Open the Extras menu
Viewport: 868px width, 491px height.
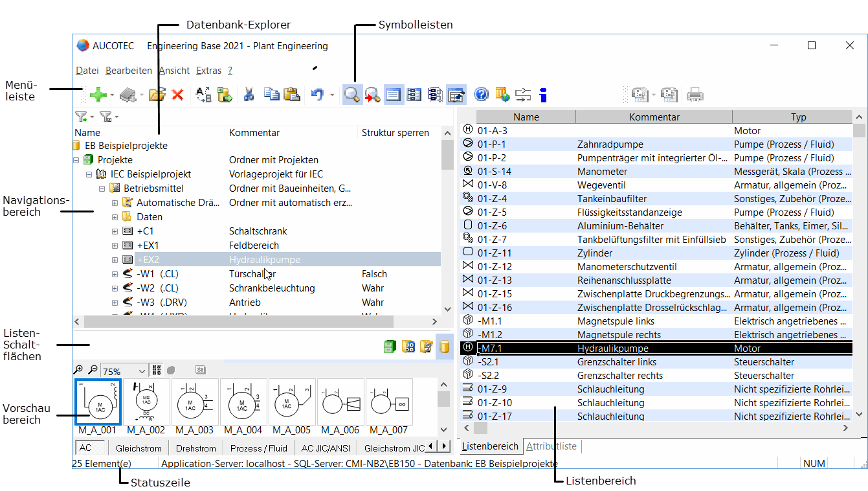[208, 71]
